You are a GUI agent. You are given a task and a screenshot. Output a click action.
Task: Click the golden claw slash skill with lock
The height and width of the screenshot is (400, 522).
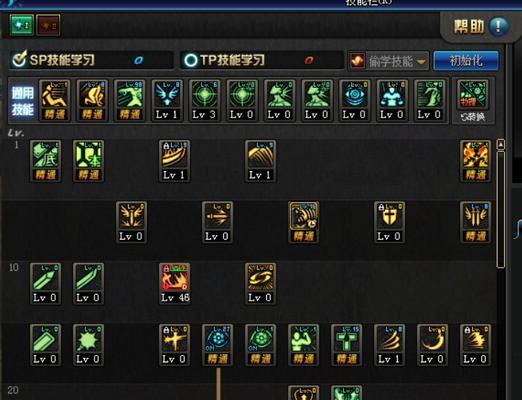click(x=175, y=161)
